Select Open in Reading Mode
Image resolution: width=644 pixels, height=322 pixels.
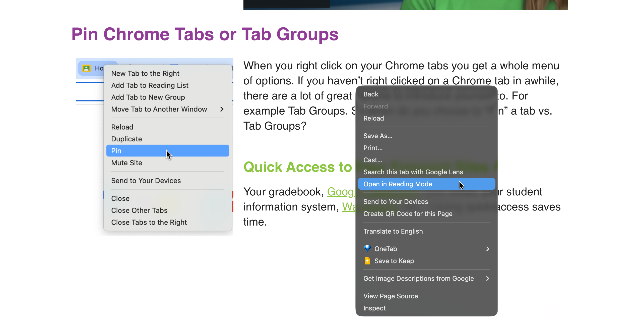click(x=398, y=184)
